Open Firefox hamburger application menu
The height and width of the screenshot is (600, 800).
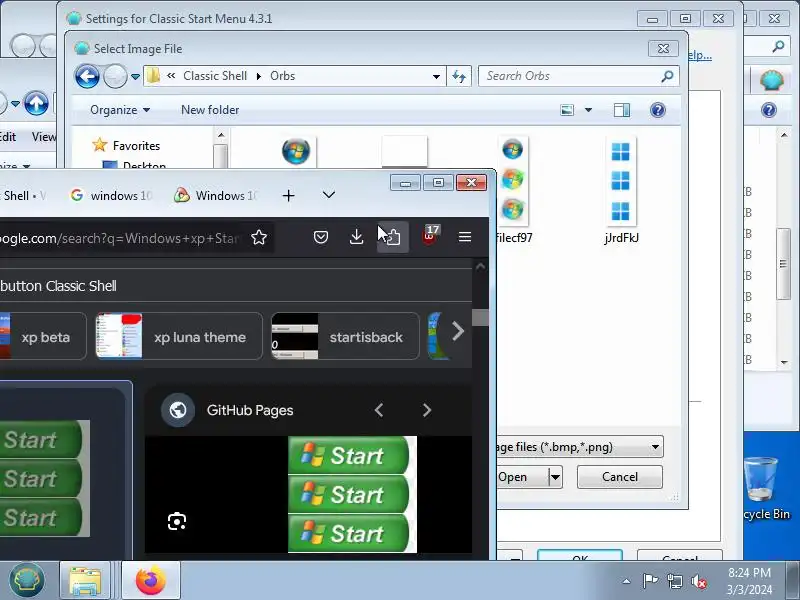pos(465,237)
